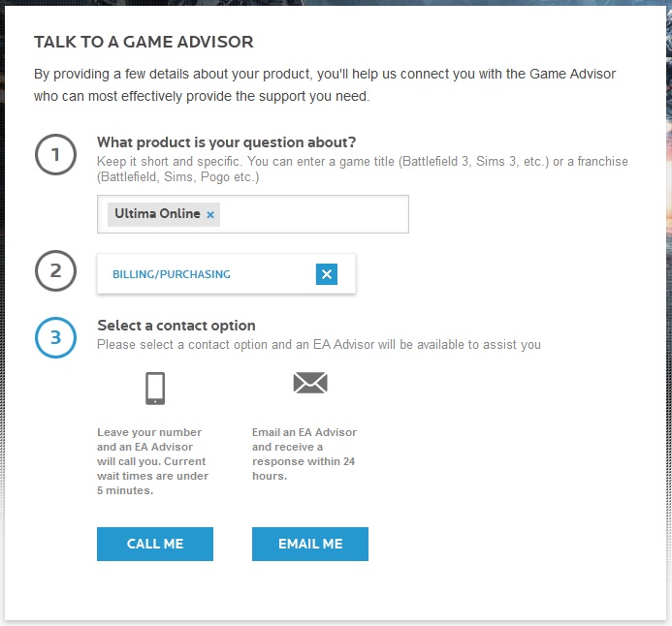Click the 'Please select a contact option' instruction text
Viewport: 672px width, 626px height.
pos(319,345)
